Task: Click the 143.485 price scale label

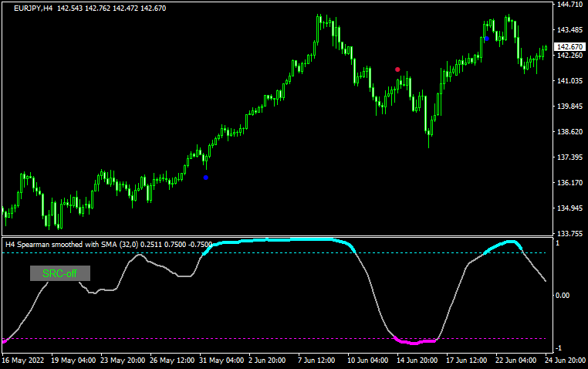Action: coord(570,29)
